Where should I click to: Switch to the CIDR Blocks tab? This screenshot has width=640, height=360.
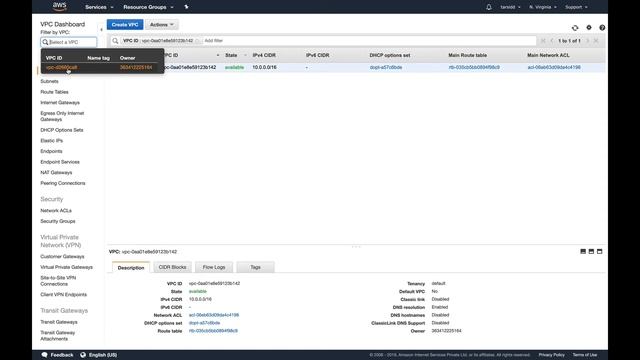[x=172, y=267]
